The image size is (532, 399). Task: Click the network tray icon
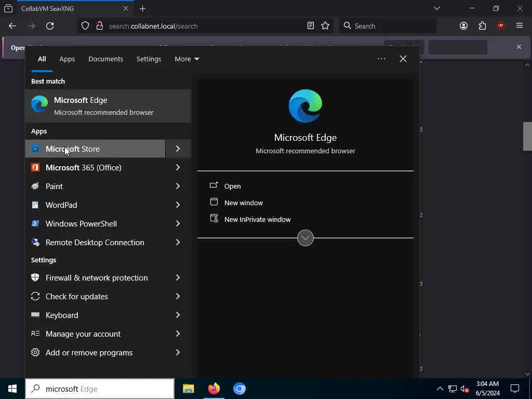click(x=452, y=389)
